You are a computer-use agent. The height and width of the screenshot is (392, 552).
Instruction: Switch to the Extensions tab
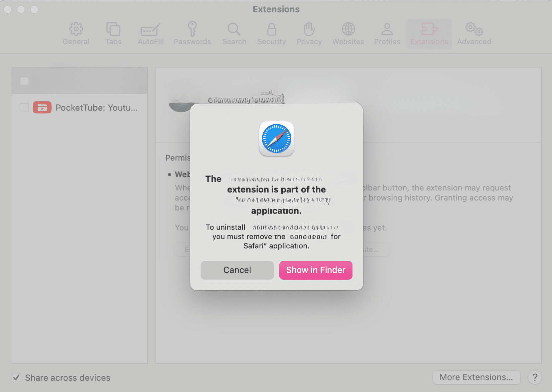429,33
